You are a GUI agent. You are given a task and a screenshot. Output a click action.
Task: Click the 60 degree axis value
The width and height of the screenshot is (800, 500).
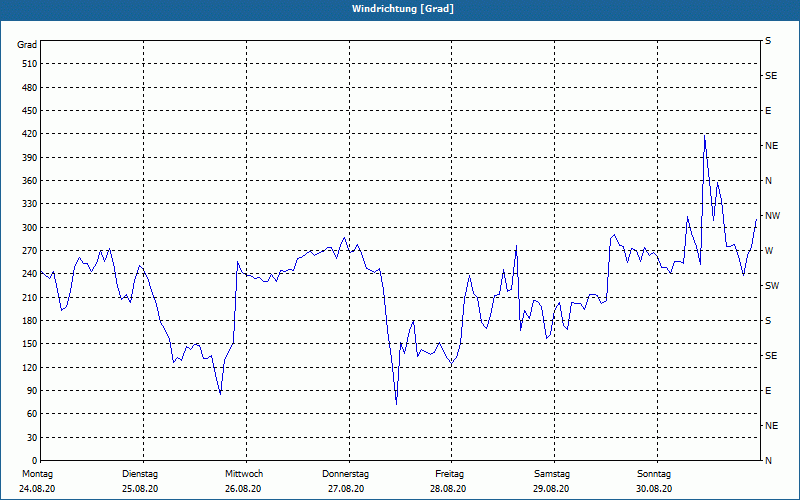(x=32, y=414)
